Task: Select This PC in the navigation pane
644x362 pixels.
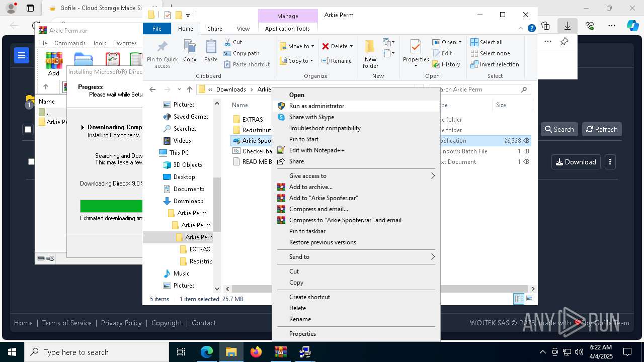Action: click(174, 153)
